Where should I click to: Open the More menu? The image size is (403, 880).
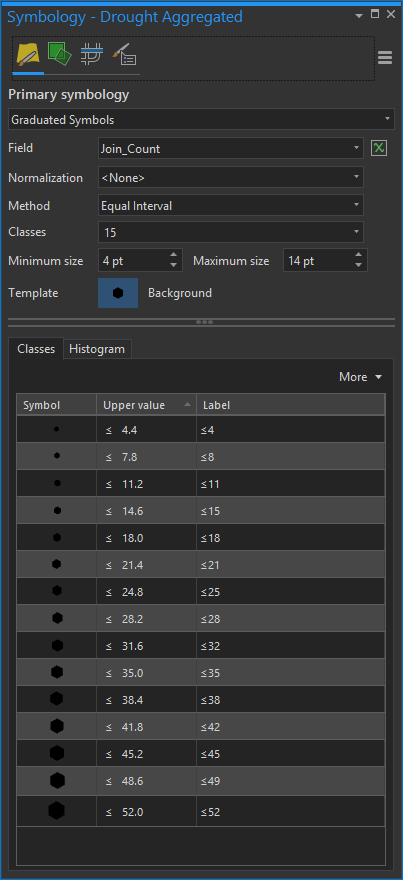coord(360,377)
